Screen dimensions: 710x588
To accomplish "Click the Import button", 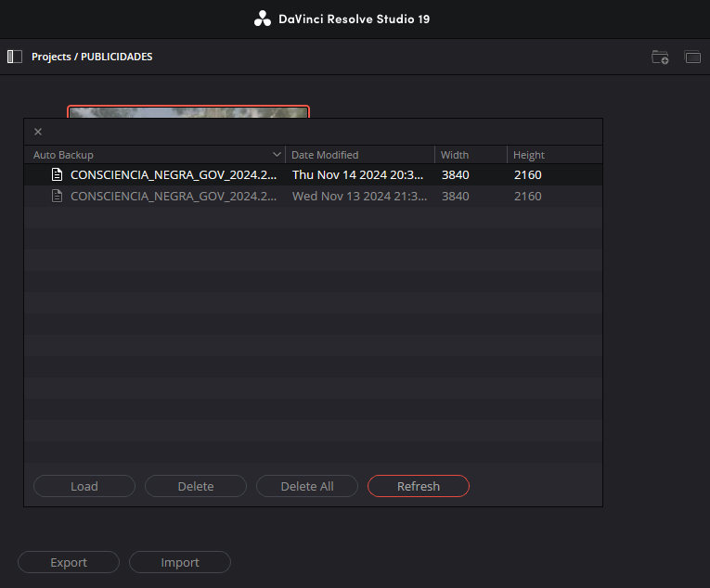I will 180,562.
